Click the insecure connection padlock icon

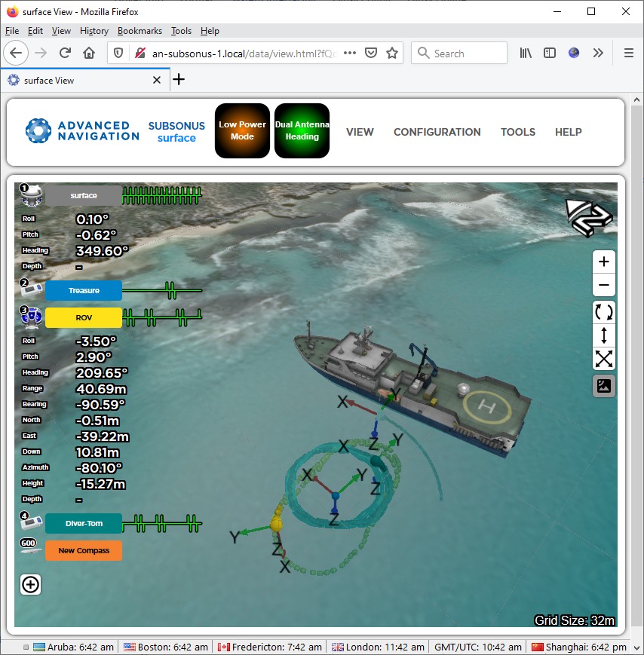coord(140,53)
